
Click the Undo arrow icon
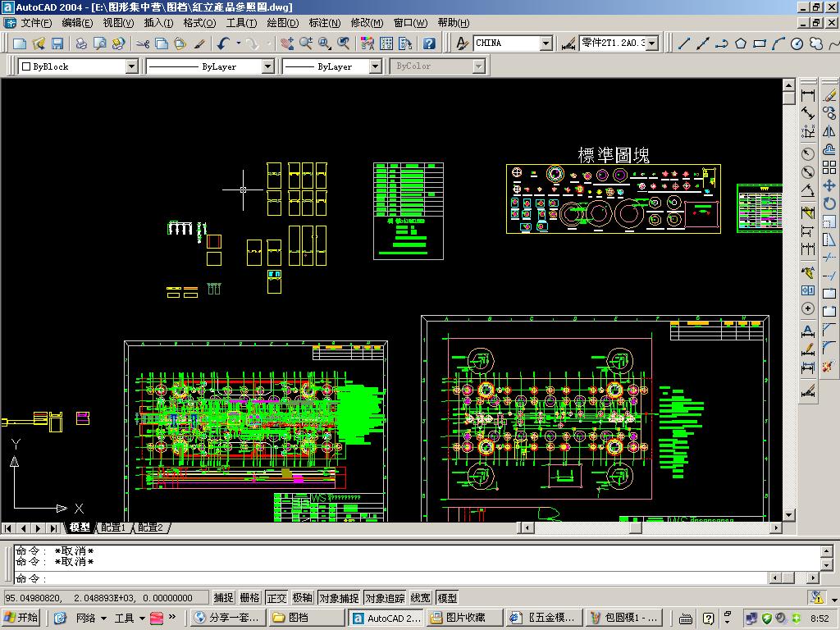click(223, 43)
